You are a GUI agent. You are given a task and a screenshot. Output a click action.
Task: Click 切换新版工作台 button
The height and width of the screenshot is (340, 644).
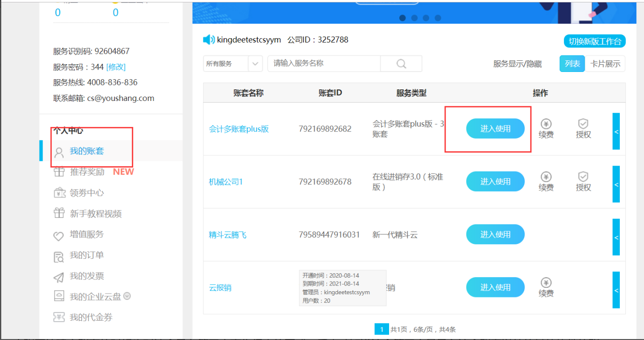coord(595,41)
